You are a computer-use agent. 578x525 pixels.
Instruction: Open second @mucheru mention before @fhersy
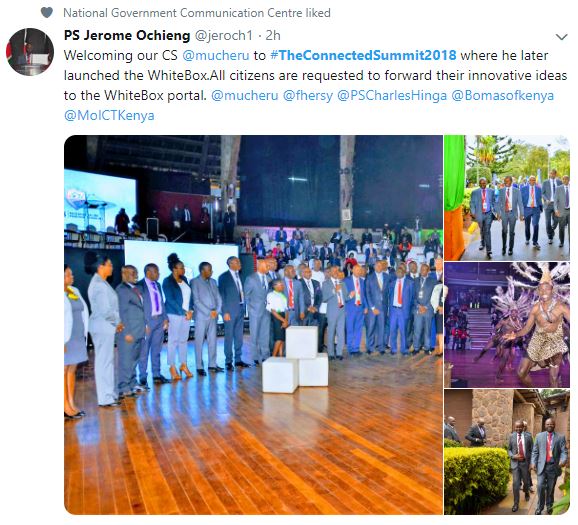(x=244, y=95)
